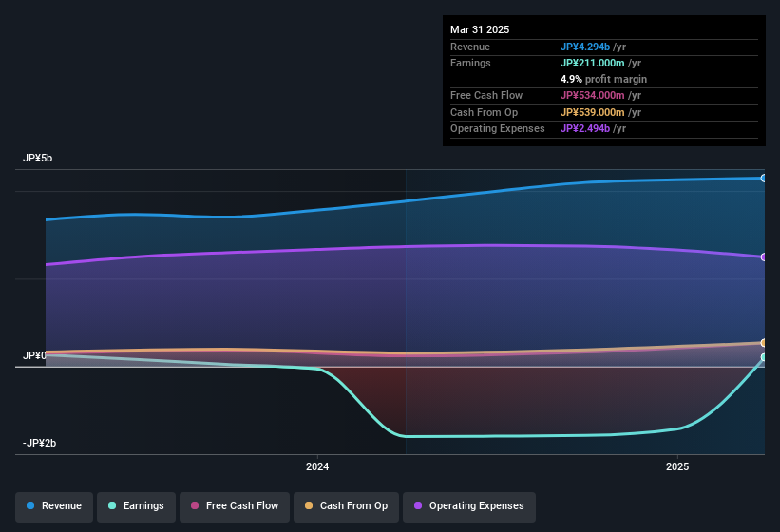Click the Revenue label in tooltip
780x532 pixels.
tap(470, 47)
